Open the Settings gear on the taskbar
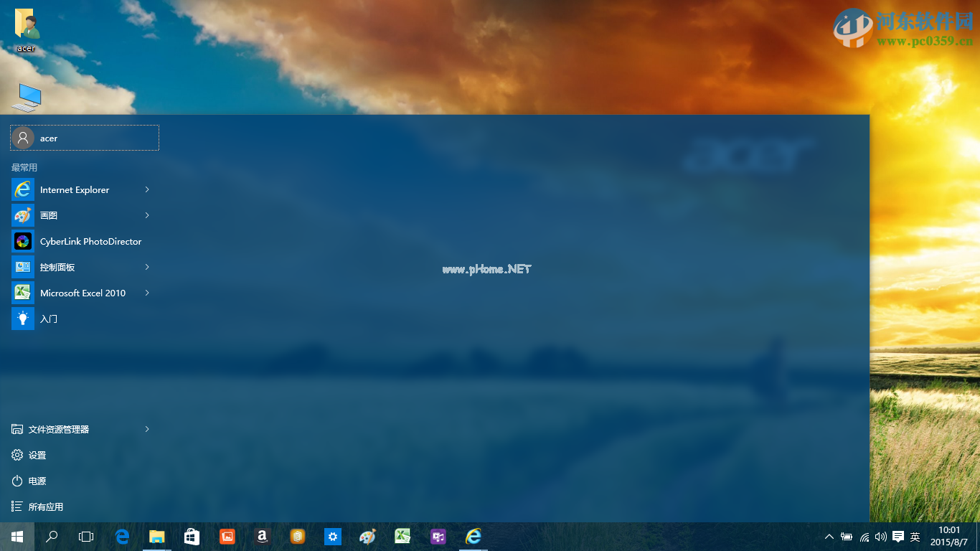This screenshot has width=980, height=551. coord(332,537)
